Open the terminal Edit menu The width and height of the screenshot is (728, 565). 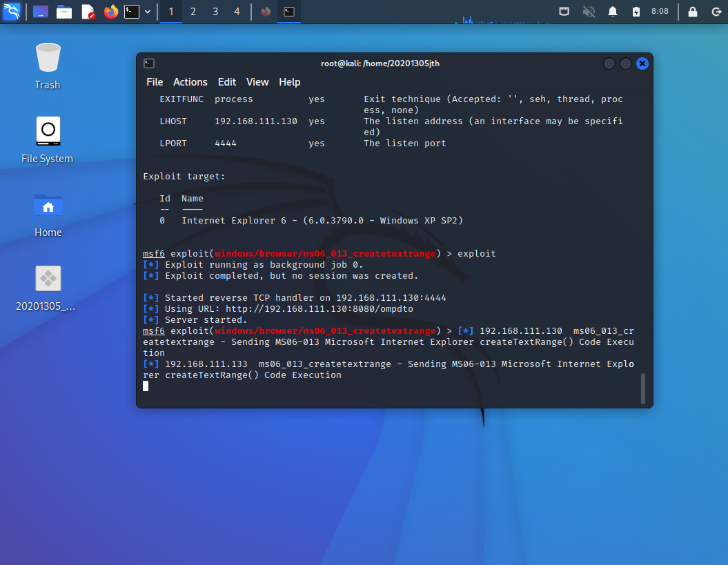pyautogui.click(x=227, y=82)
